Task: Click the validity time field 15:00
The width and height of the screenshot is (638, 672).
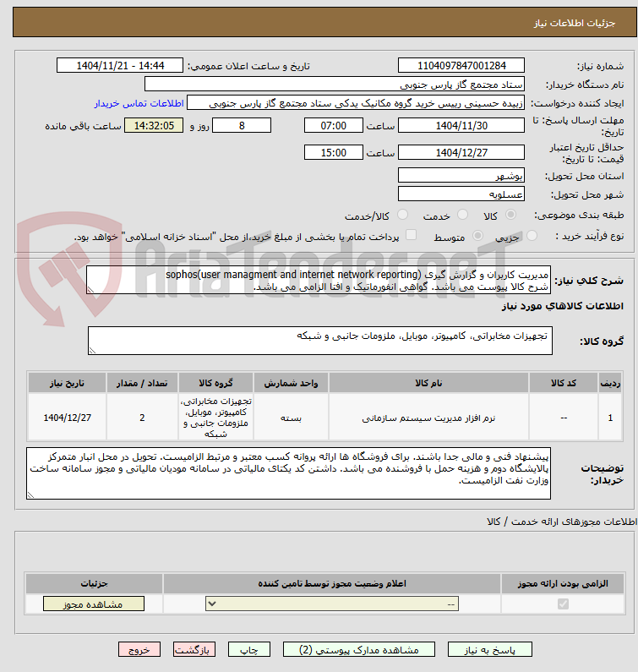Action: click(x=333, y=152)
